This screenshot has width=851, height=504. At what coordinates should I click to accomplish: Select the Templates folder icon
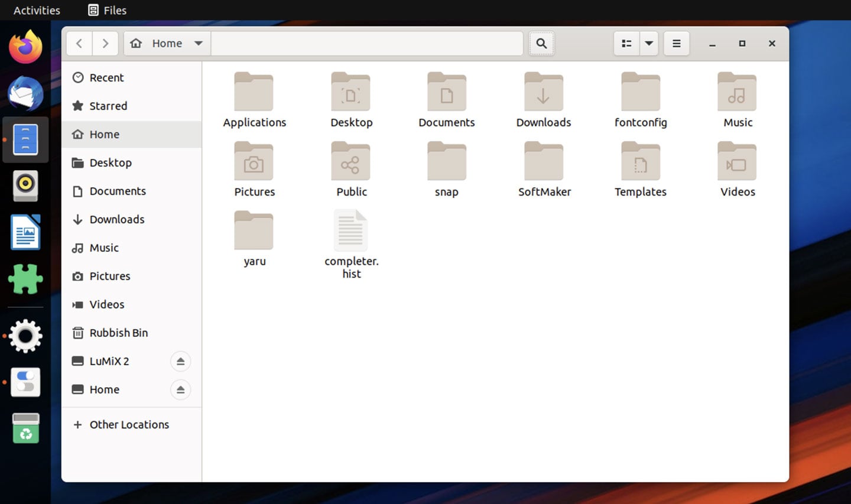pyautogui.click(x=641, y=161)
